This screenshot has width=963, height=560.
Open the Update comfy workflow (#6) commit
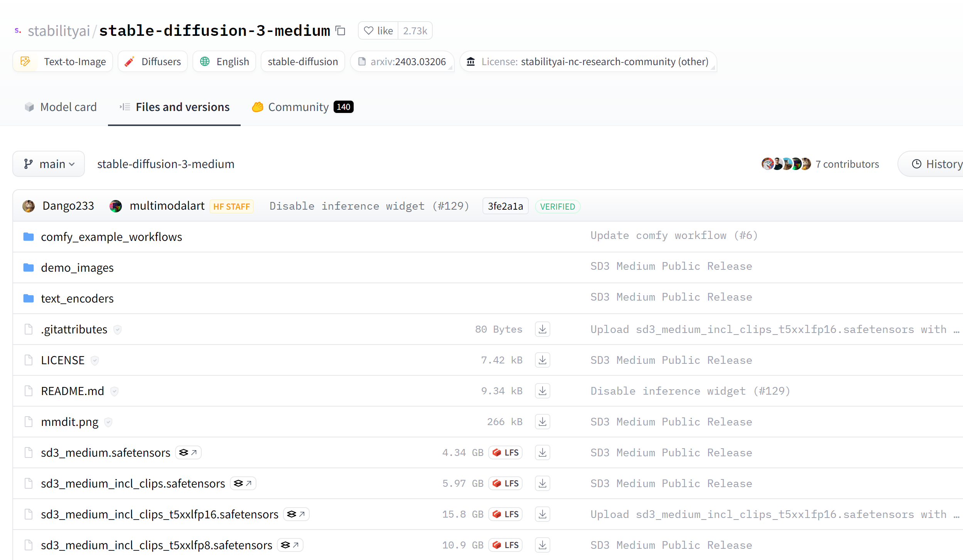click(x=674, y=235)
